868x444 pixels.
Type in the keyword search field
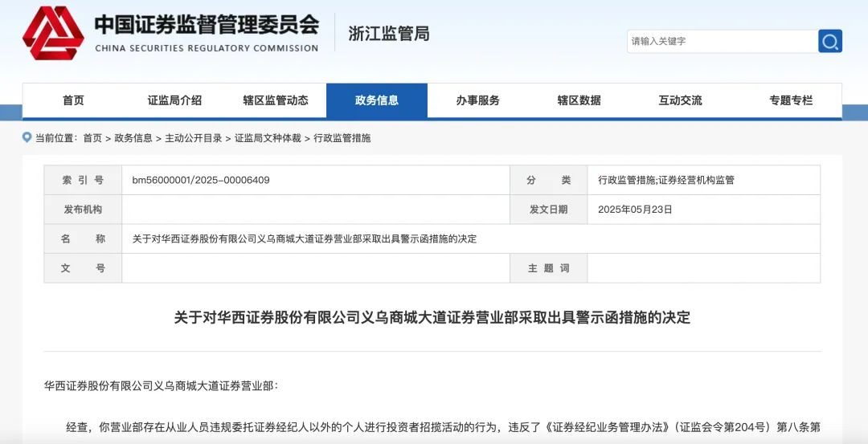click(721, 41)
